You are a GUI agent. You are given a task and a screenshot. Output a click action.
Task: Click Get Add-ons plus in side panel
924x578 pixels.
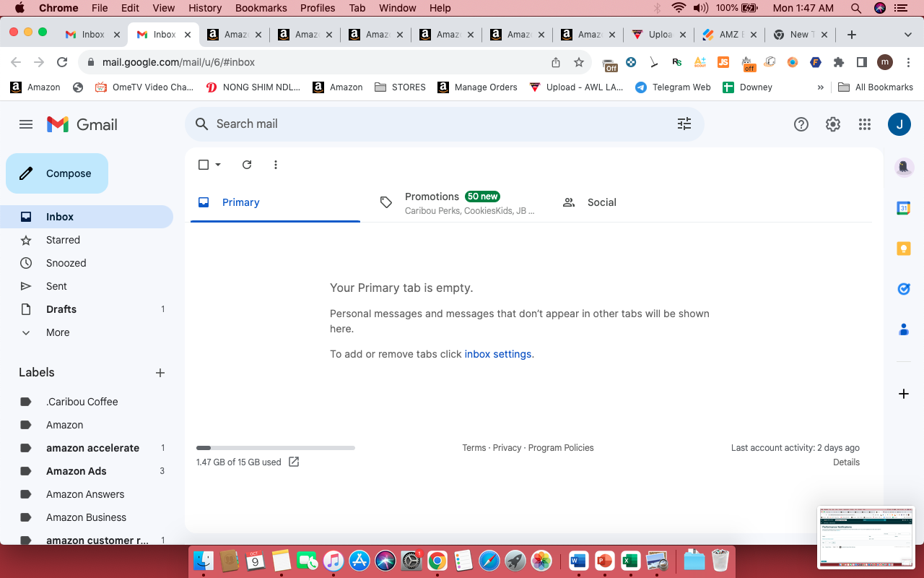pyautogui.click(x=904, y=394)
